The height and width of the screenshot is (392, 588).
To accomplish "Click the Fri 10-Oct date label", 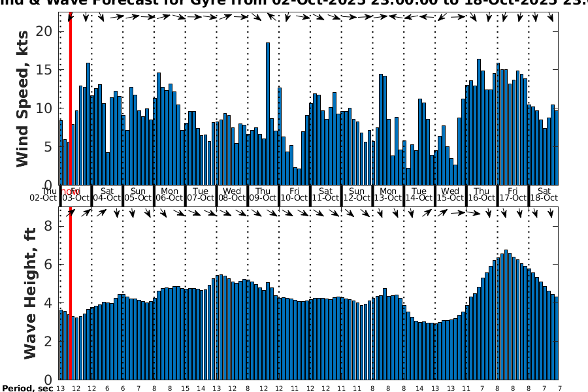I will click(294, 194).
